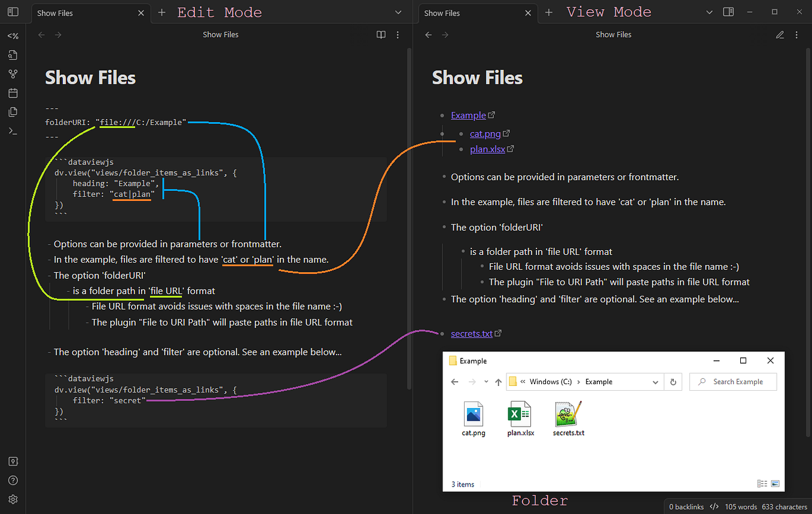812x514 pixels.
Task: Close the right Show Files tab
Action: pyautogui.click(x=528, y=13)
